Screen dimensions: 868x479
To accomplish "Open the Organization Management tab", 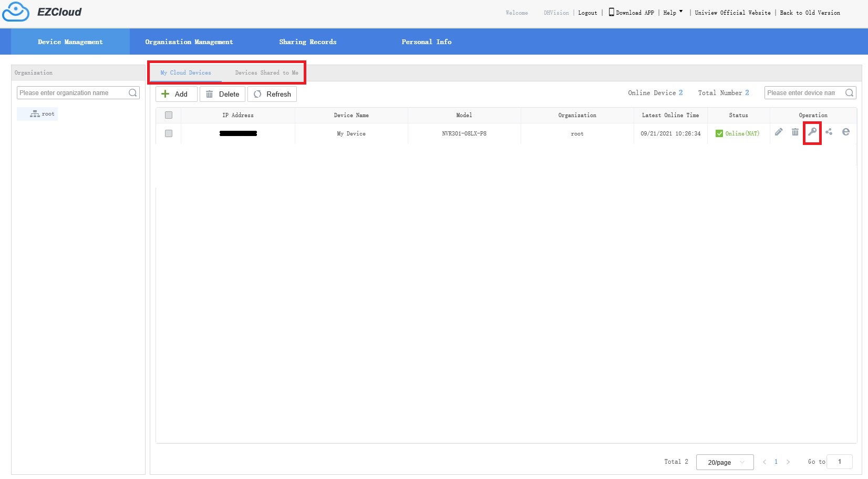I will [x=189, y=41].
